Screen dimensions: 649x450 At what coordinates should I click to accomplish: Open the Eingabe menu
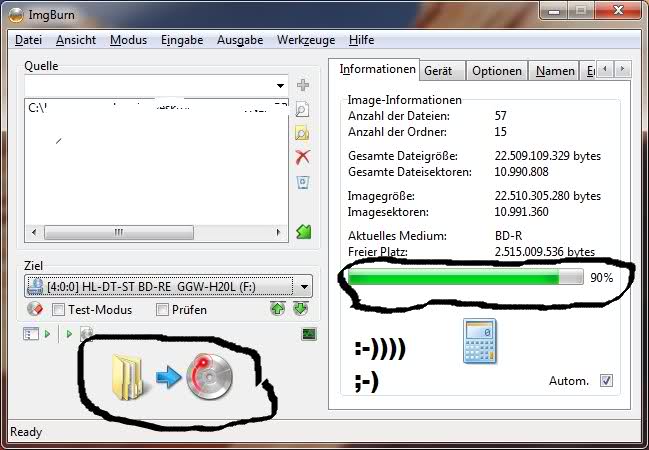pyautogui.click(x=182, y=40)
